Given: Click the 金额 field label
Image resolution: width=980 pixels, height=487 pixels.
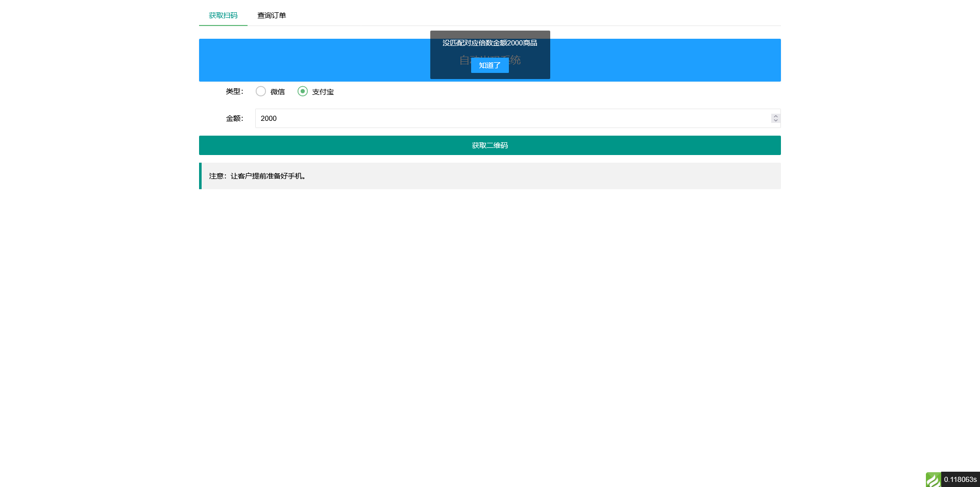Looking at the screenshot, I should point(234,118).
